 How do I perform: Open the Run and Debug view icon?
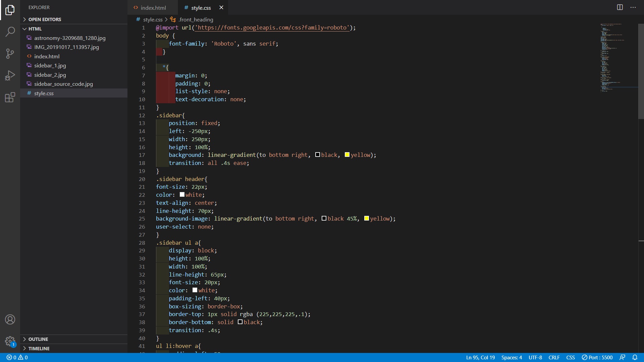pos(10,75)
